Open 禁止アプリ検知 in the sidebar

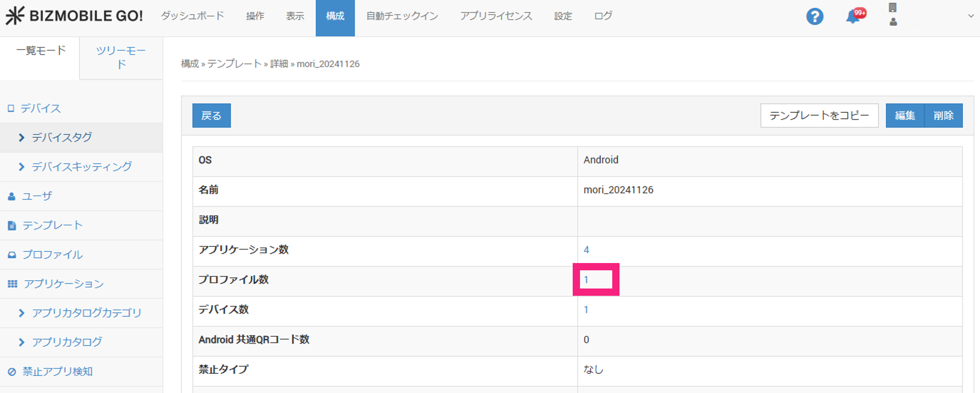pos(57,372)
